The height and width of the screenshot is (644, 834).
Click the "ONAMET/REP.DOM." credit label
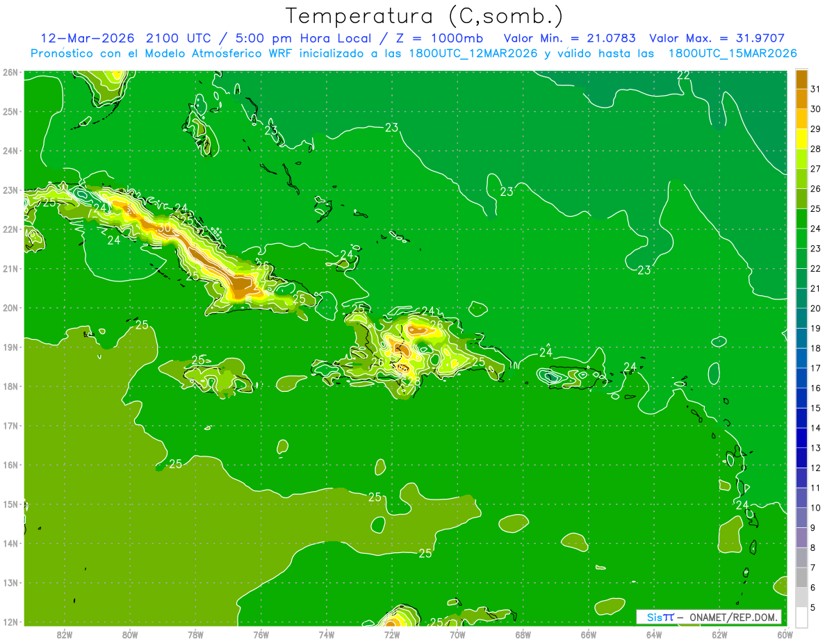[734, 617]
